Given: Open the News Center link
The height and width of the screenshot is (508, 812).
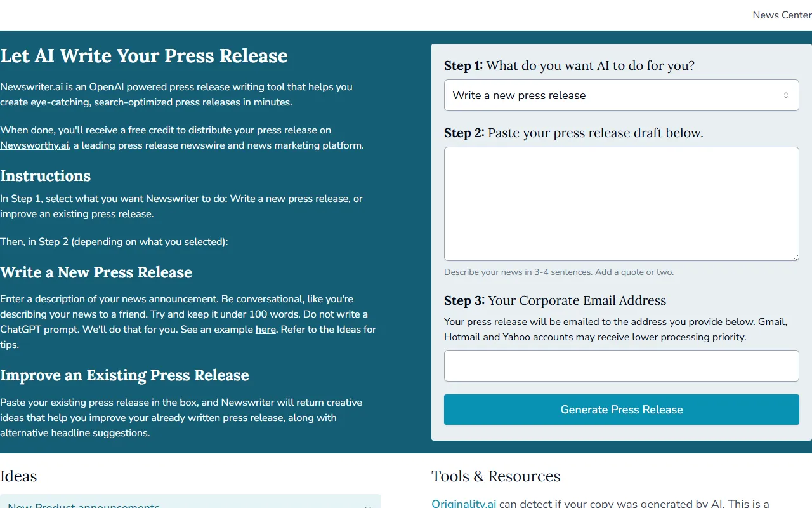Looking at the screenshot, I should click(x=782, y=15).
